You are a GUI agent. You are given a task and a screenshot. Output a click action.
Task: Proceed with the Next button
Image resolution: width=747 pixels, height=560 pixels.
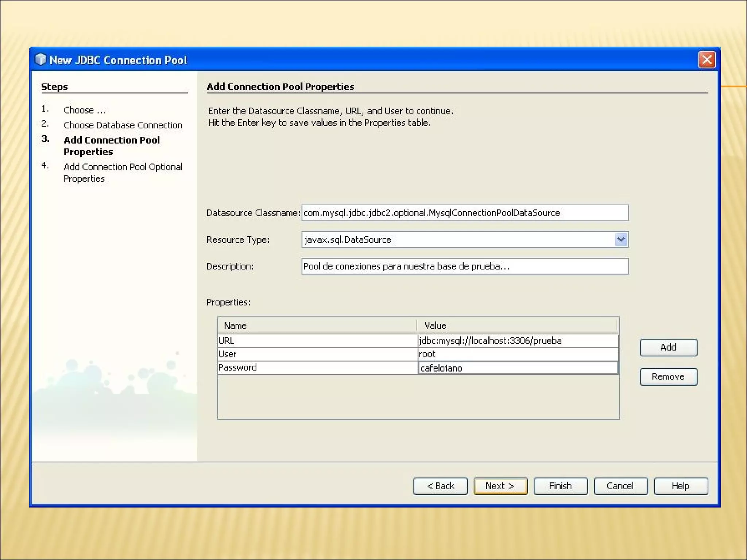(500, 486)
